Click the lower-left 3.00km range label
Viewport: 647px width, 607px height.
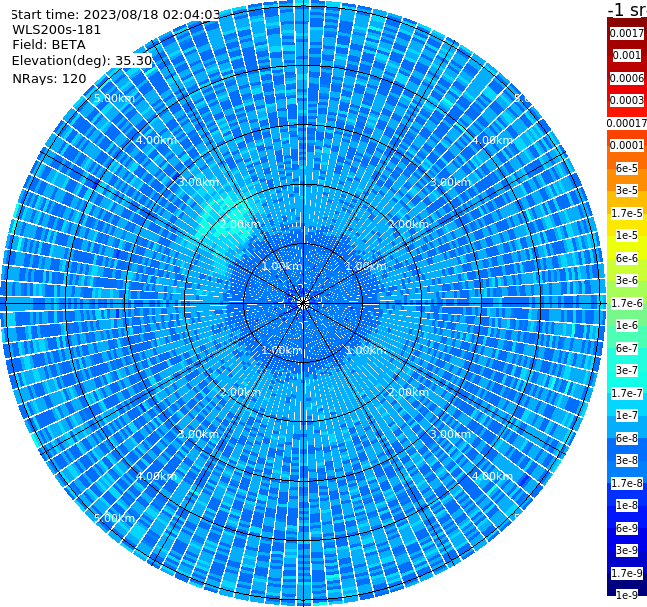coord(198,434)
